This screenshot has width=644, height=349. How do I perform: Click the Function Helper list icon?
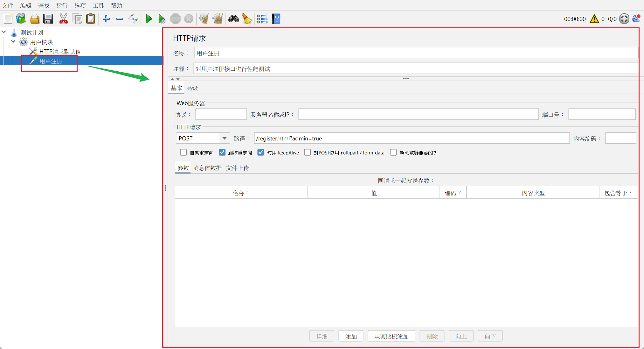(262, 19)
